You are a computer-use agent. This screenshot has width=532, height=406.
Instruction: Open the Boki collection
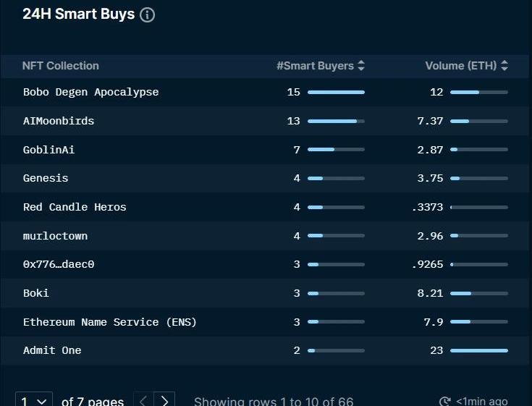tap(36, 293)
